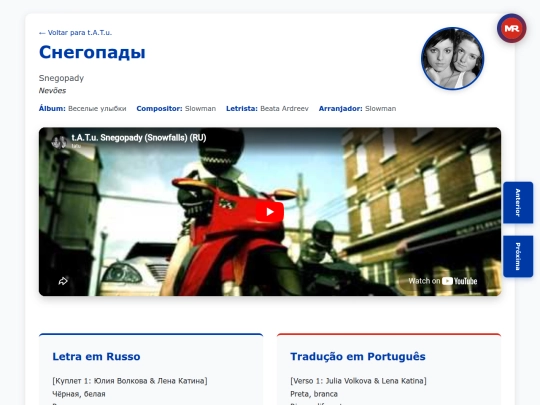
Task: Click the lyric line Preta, branca
Action: 314,394
